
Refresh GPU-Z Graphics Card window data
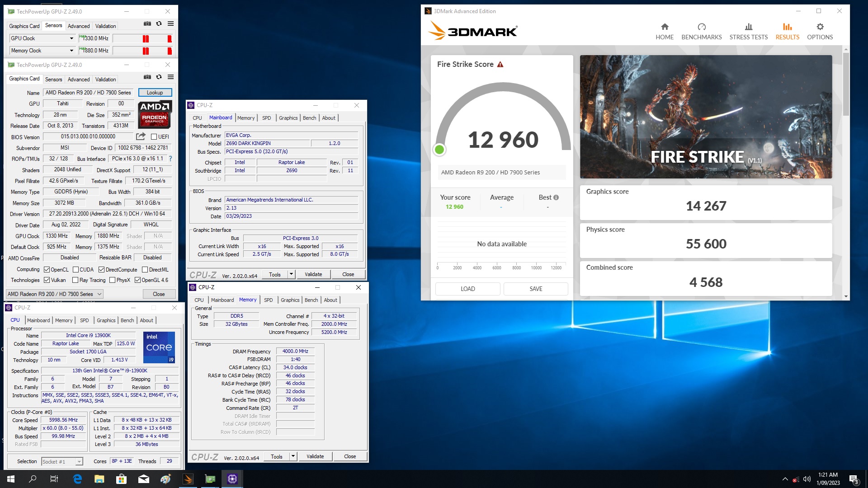coord(159,77)
